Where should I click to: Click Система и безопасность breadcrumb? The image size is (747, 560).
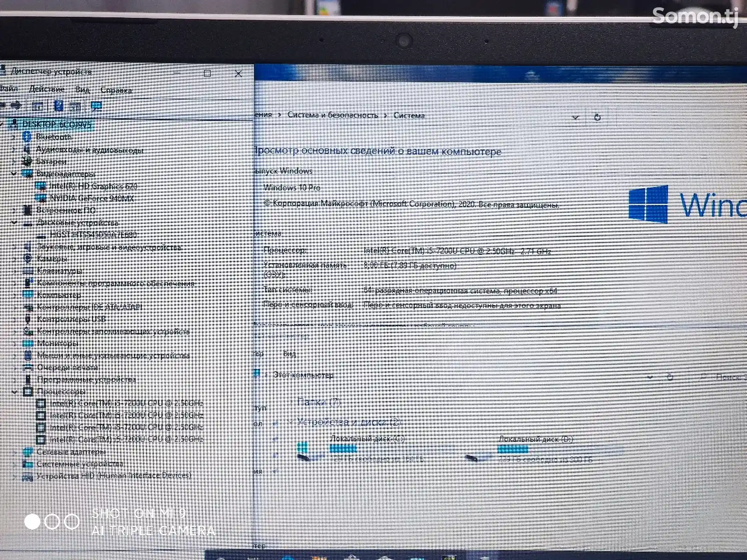click(332, 115)
